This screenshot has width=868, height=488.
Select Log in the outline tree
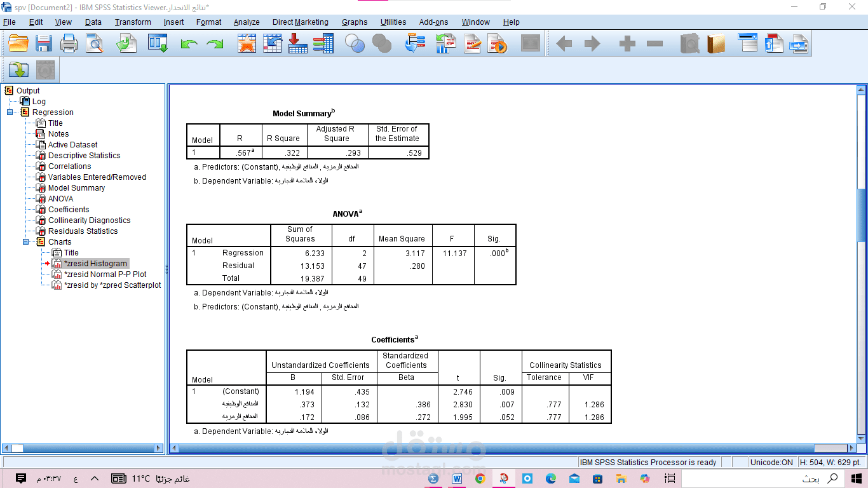(x=39, y=102)
